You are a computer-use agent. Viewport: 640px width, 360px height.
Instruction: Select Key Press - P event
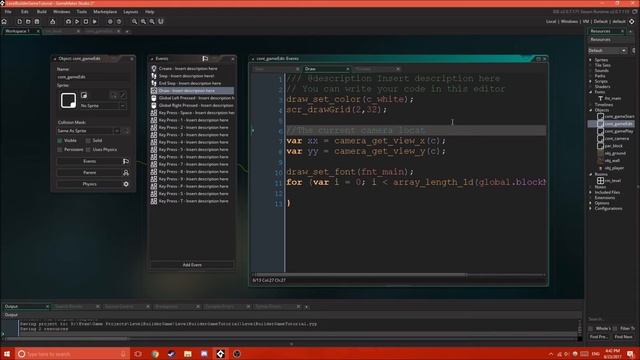(x=192, y=186)
